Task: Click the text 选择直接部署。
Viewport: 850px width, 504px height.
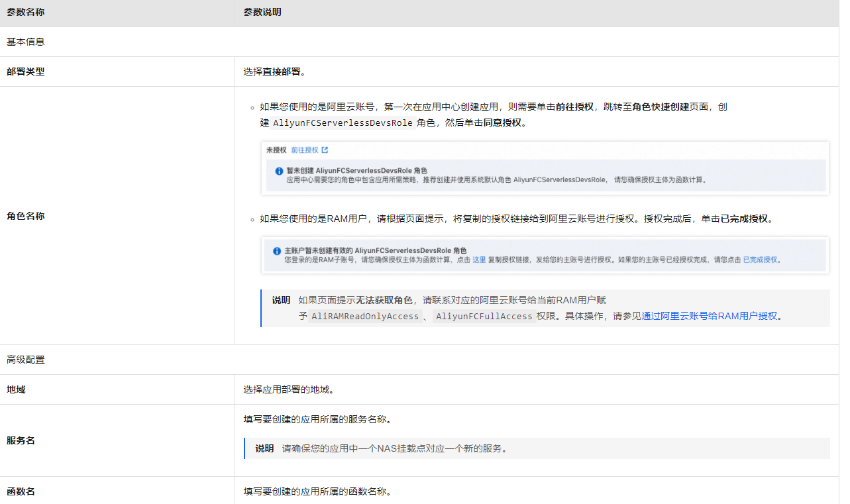Action: [x=275, y=72]
